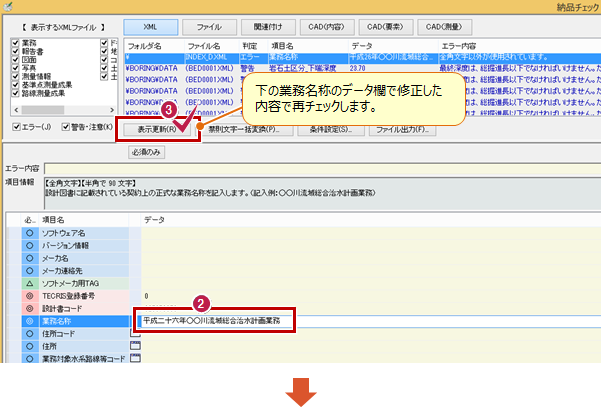Open picker icon for 業務対象水系路線等コード
Viewport: 601px width, 407px height.
point(136,359)
